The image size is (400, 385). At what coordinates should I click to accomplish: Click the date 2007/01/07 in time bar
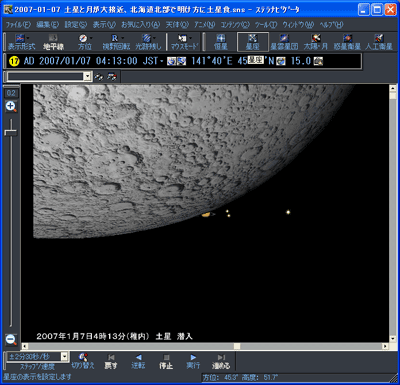pos(65,61)
